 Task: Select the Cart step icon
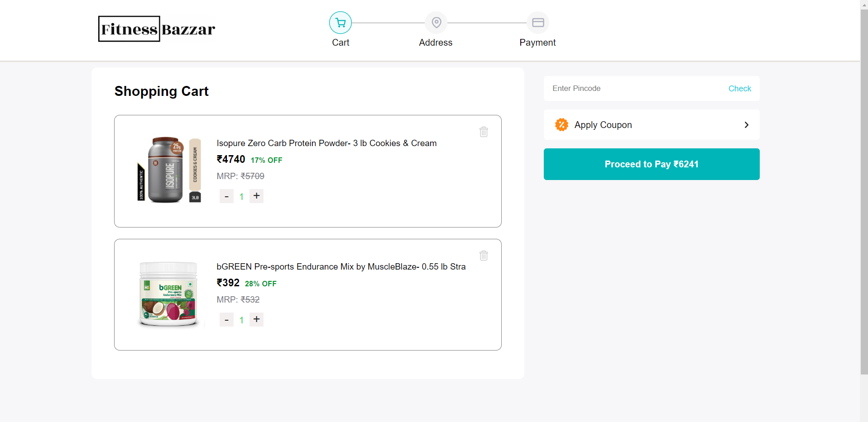[340, 23]
